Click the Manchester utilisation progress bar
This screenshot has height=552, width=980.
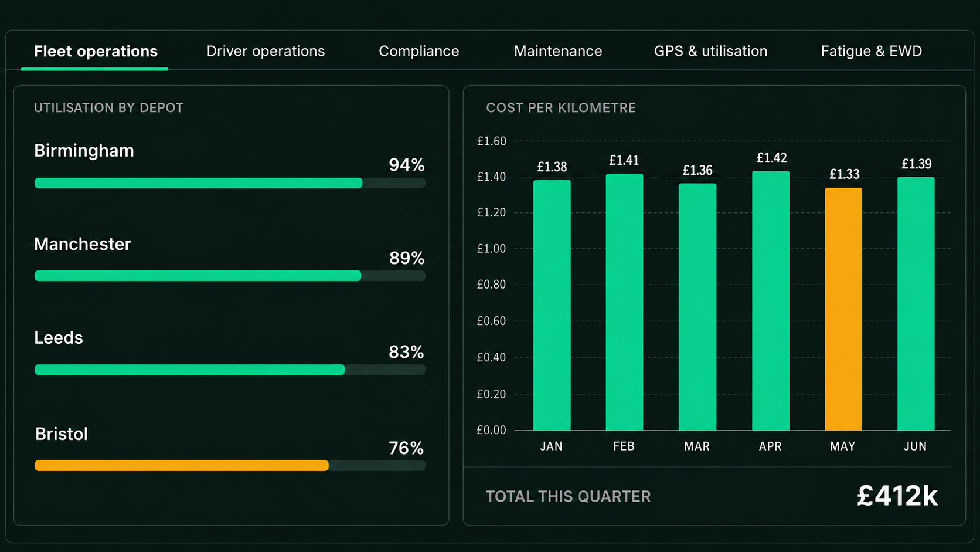pyautogui.click(x=230, y=276)
